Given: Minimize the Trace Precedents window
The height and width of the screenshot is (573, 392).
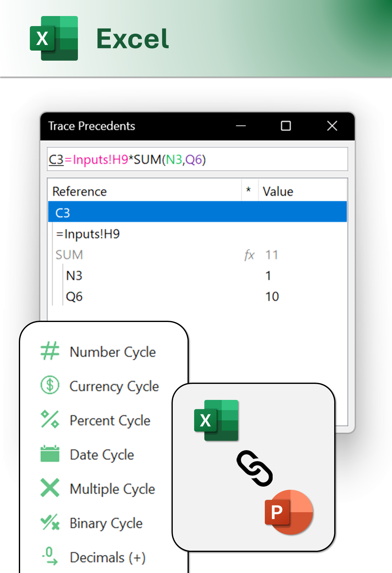Looking at the screenshot, I should 241,126.
